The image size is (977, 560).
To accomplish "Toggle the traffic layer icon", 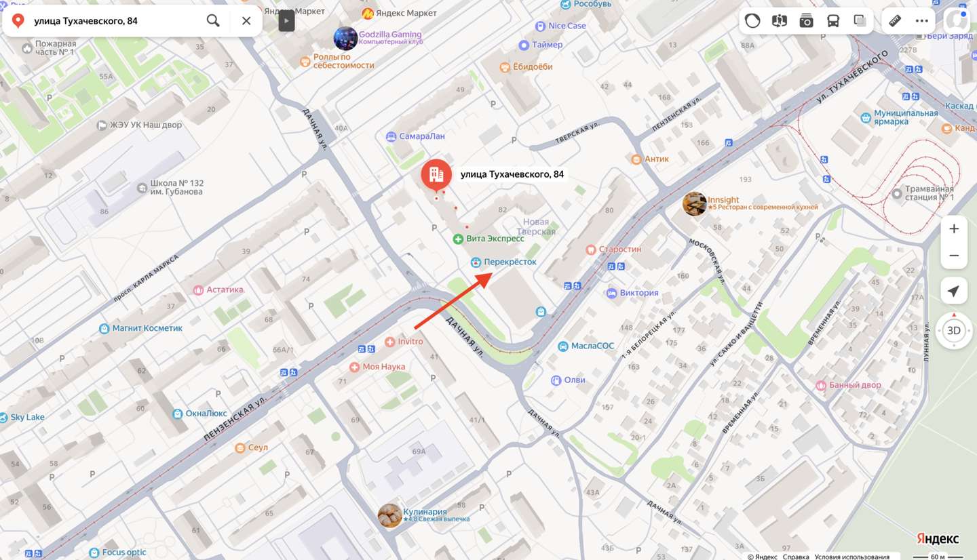I will (x=752, y=20).
